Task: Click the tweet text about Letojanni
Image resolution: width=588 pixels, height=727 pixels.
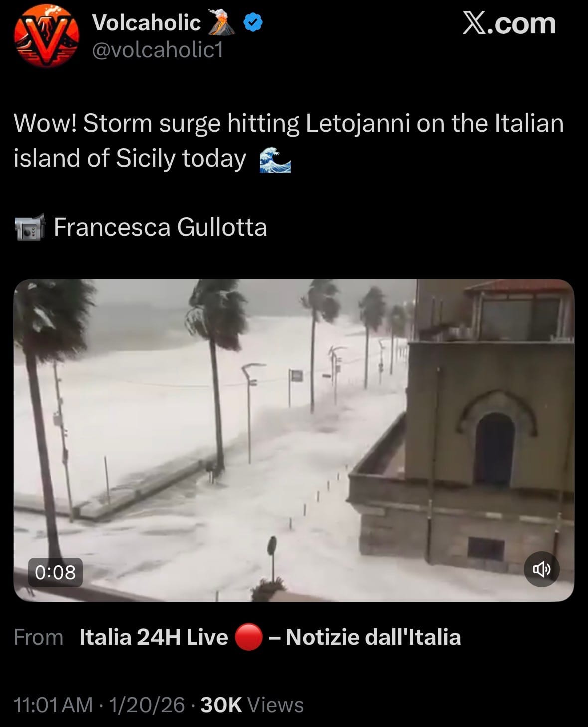Action: coord(289,141)
